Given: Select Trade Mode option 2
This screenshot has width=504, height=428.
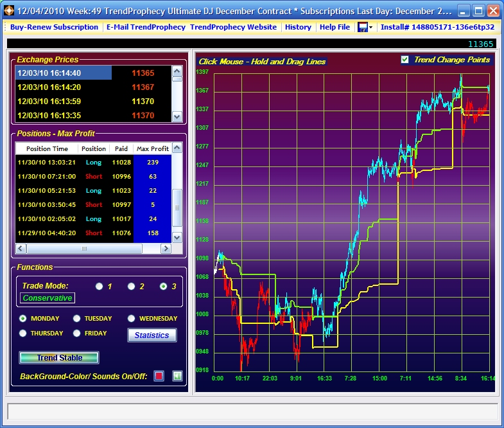Looking at the screenshot, I should (131, 286).
